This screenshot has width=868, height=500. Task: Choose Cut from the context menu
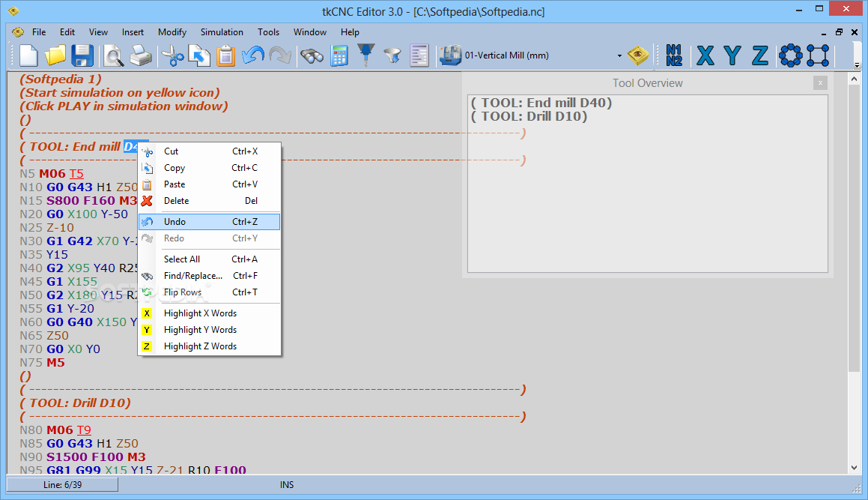click(x=209, y=151)
